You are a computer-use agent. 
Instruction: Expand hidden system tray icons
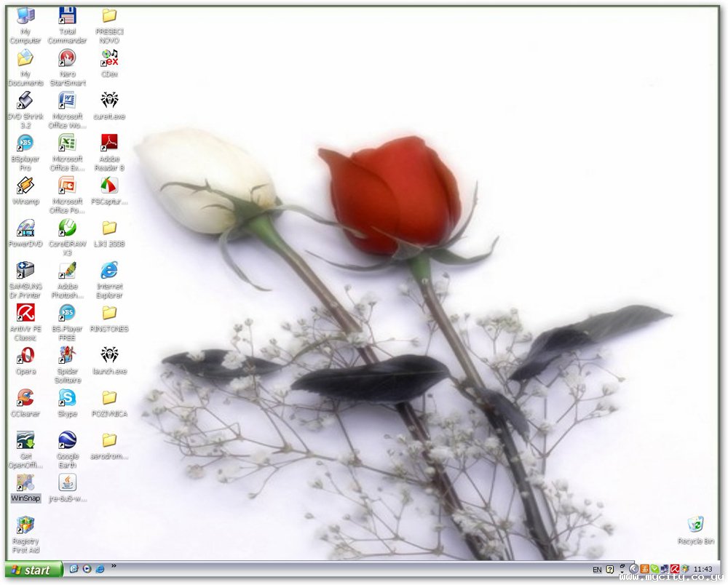(x=634, y=569)
